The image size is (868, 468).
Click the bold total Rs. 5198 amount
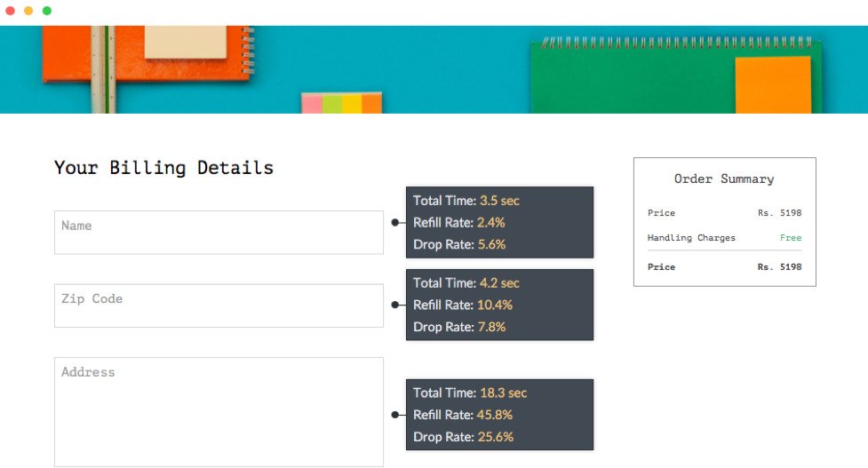coord(779,266)
